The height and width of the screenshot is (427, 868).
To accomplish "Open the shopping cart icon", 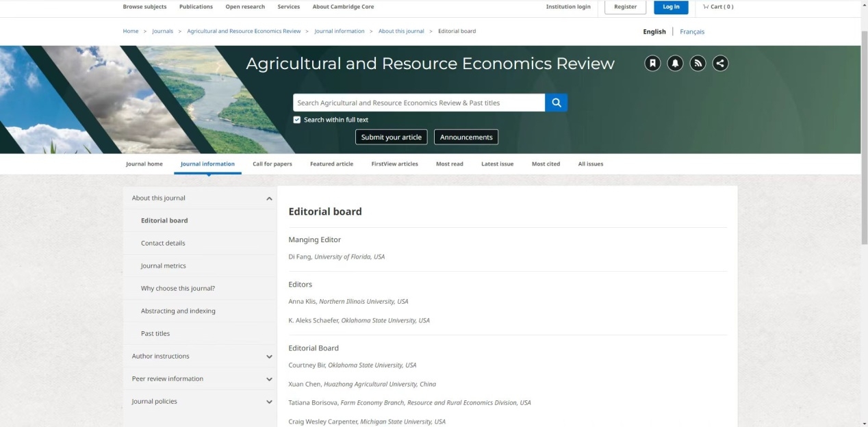I will [706, 7].
